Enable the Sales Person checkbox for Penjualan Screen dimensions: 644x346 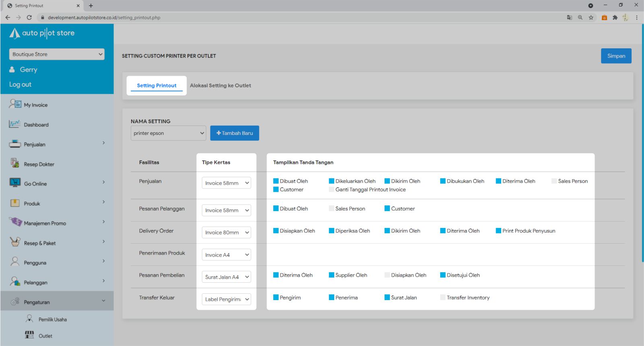[x=554, y=181]
